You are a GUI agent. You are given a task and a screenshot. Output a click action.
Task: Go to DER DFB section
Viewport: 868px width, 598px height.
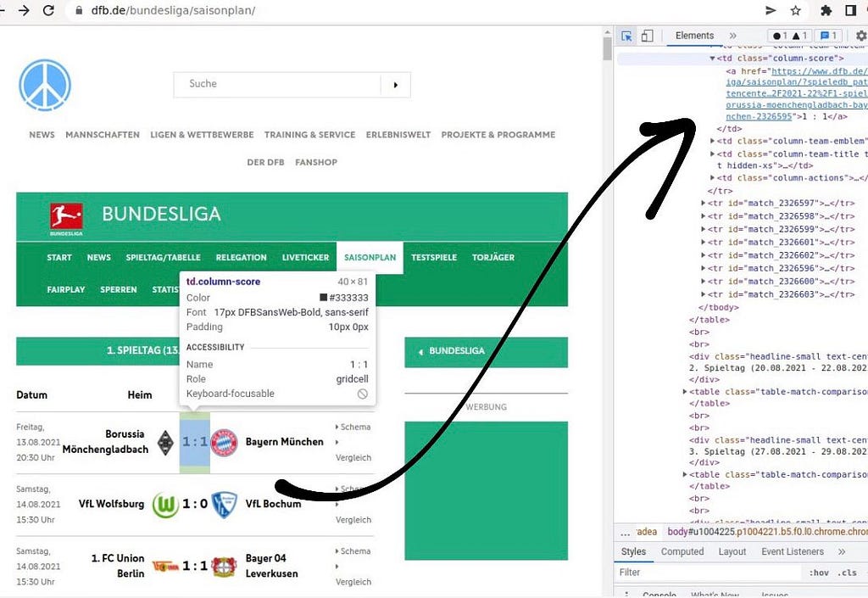(x=265, y=162)
